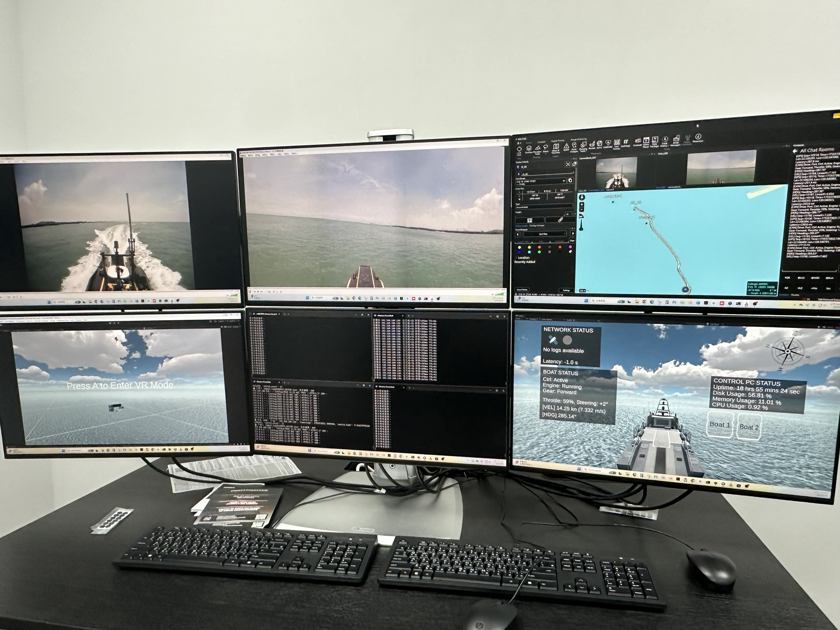
Task: Switch to the Dock Manager tab
Action: 537,226
